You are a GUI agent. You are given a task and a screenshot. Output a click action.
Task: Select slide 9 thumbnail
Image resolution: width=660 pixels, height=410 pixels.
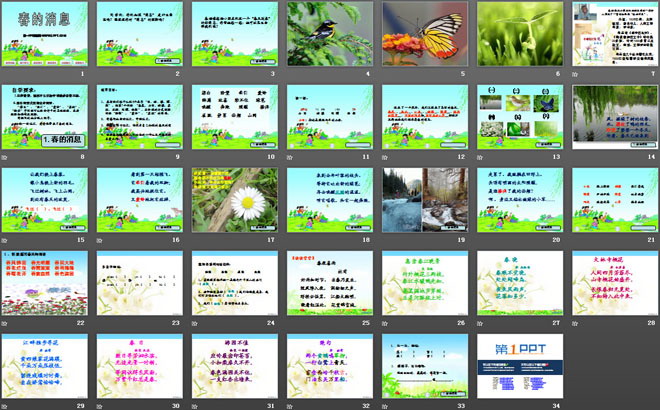140,117
